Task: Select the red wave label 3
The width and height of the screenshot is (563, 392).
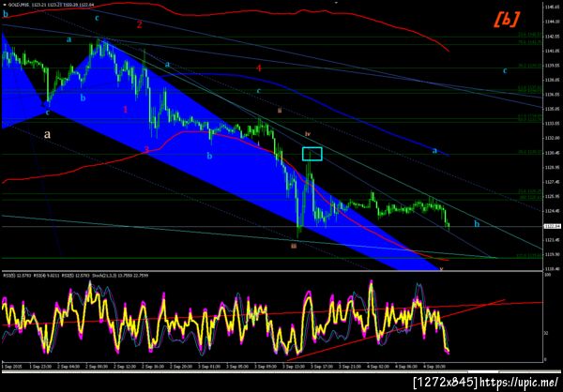Action: point(146,149)
